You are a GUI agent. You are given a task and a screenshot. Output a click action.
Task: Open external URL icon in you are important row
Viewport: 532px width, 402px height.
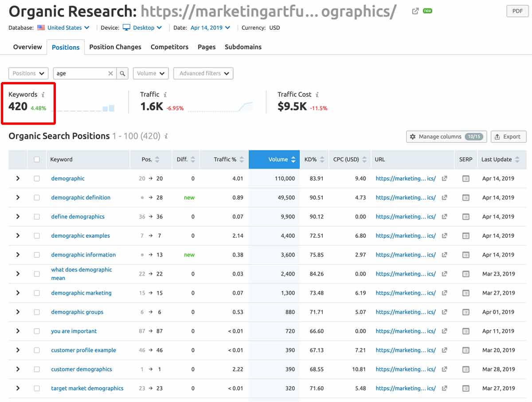445,331
